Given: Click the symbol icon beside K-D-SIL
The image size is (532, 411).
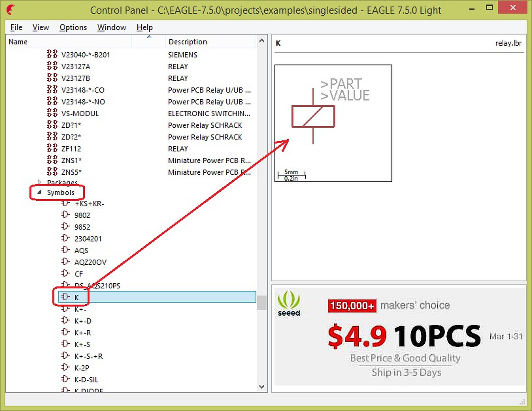Looking at the screenshot, I should coord(65,379).
